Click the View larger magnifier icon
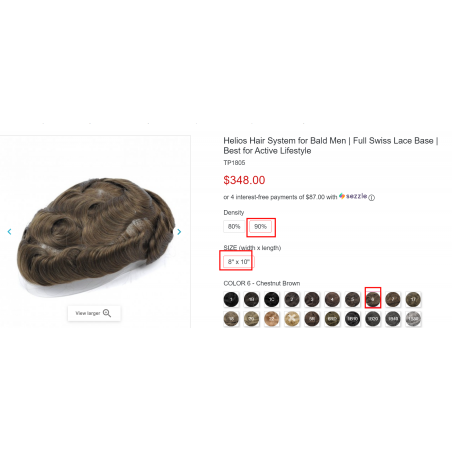The height and width of the screenshot is (452, 452). click(107, 313)
